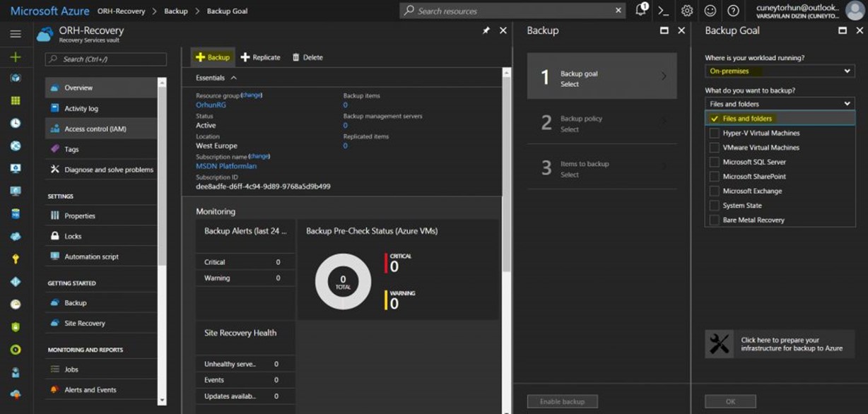Open the feedback smiley icon

coord(710,11)
